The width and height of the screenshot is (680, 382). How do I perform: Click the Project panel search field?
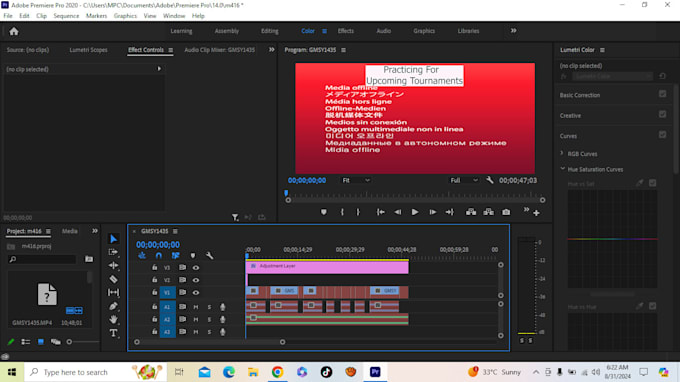42,259
